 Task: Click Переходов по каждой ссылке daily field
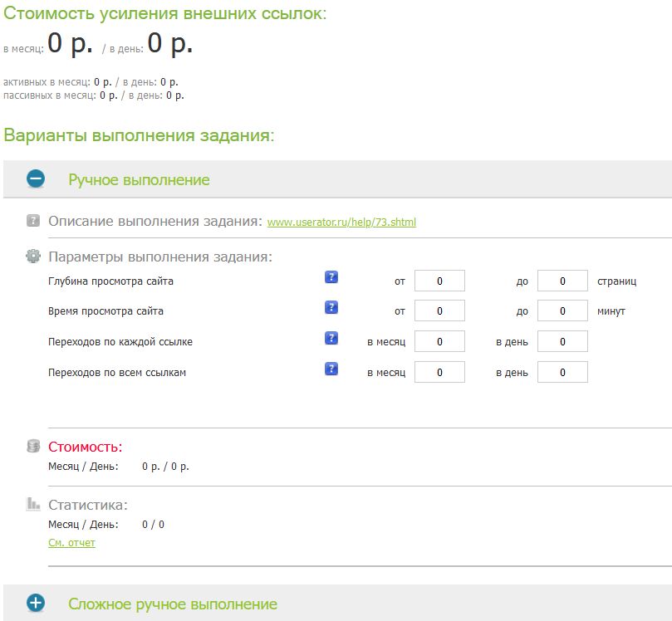pos(562,342)
